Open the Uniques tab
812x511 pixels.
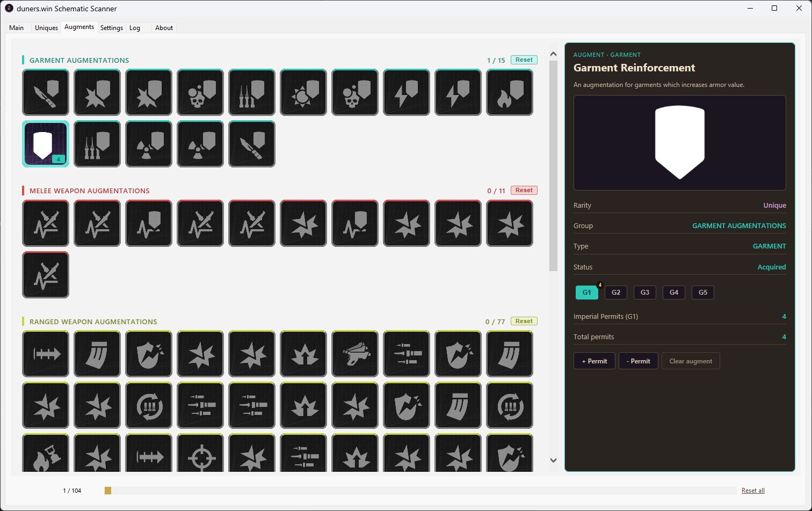46,28
